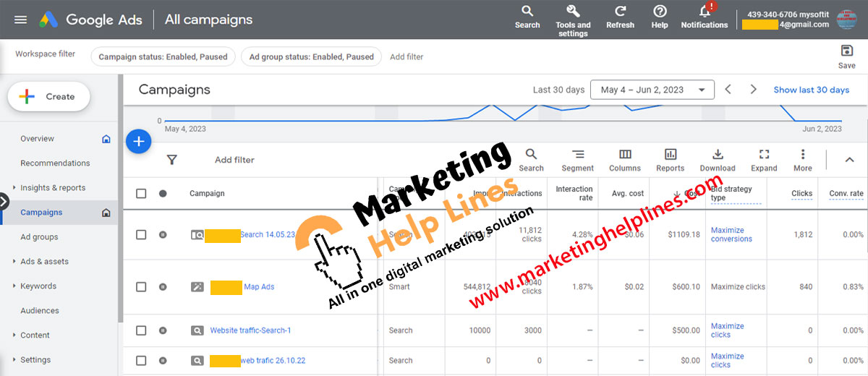Open Recommendations in sidebar
This screenshot has width=868, height=376.
56,163
